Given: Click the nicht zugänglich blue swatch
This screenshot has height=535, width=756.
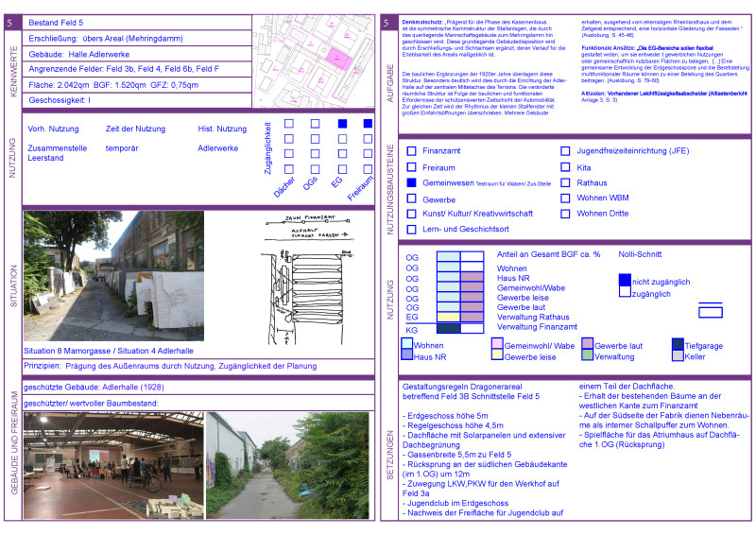Looking at the screenshot, I should tap(625, 280).
